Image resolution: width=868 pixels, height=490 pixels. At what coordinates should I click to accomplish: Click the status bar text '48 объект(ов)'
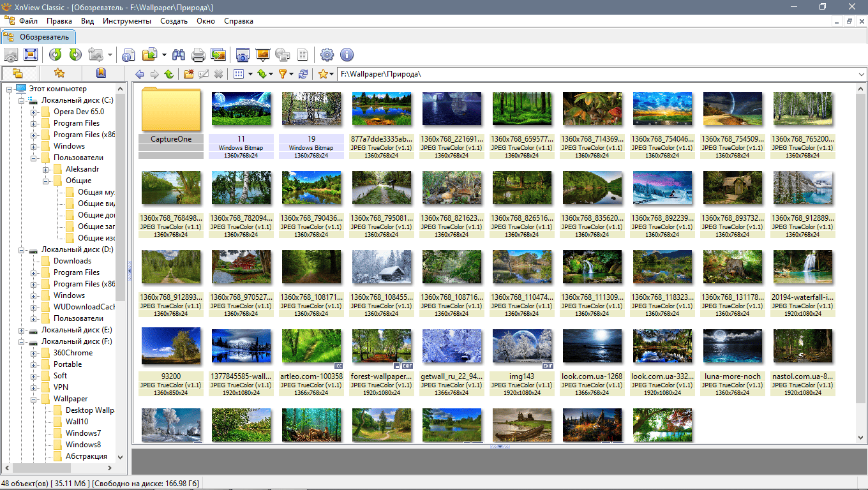coord(24,484)
